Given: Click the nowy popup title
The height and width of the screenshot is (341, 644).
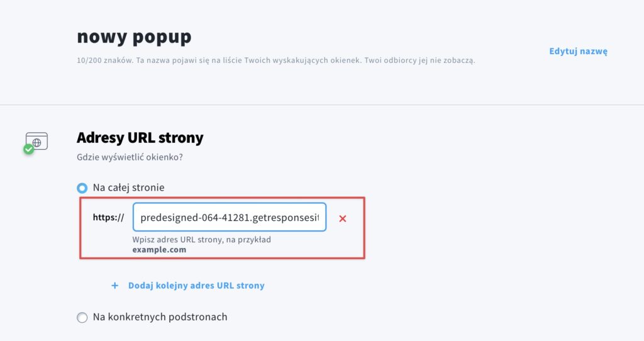Looking at the screenshot, I should pos(135,36).
